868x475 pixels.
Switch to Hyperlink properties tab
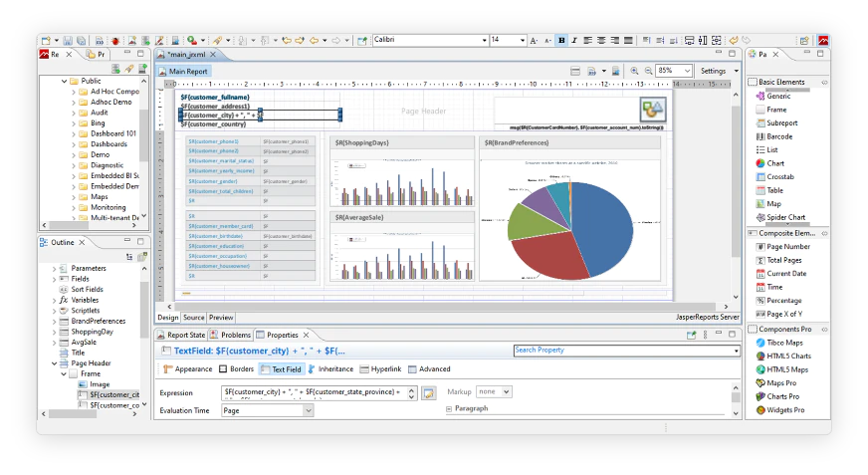click(x=380, y=369)
